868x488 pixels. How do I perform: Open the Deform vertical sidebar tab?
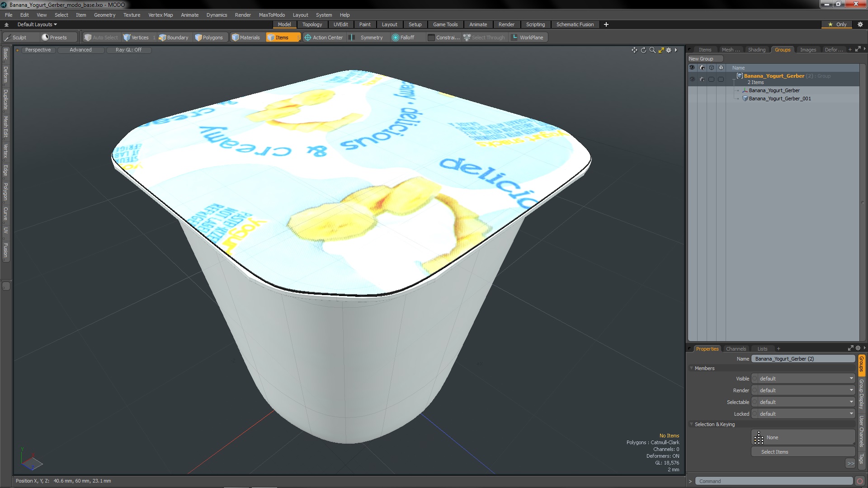click(x=5, y=75)
